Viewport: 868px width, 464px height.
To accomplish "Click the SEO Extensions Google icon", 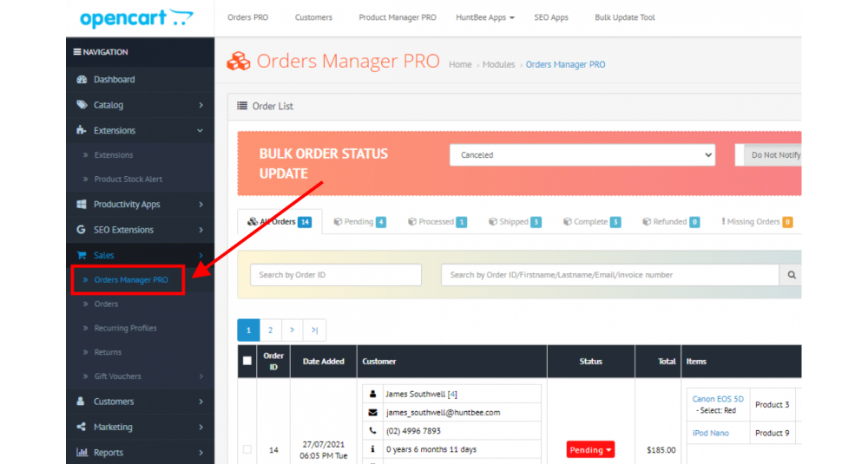I will pos(82,230).
